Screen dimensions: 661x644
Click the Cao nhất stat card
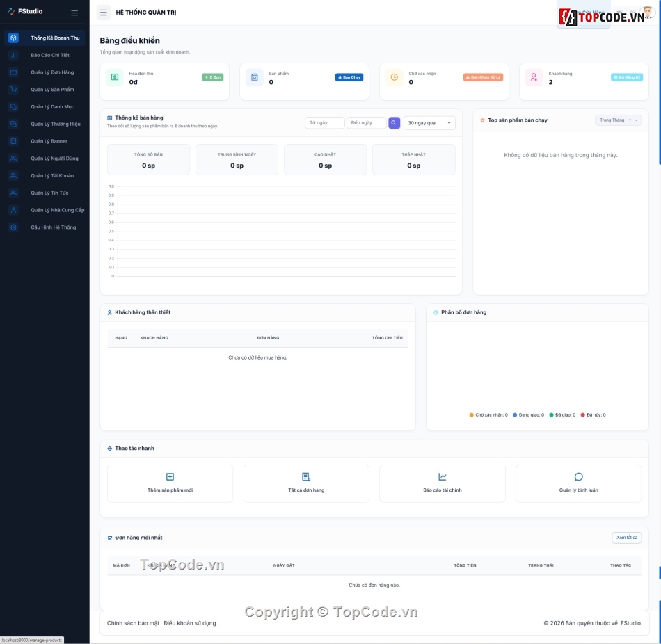coord(326,160)
